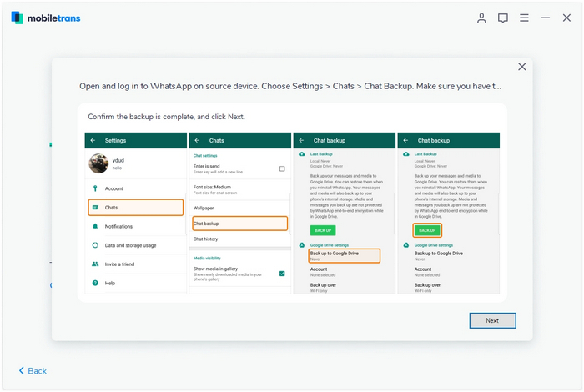This screenshot has width=584, height=392.
Task: Click the feedback message icon in title bar
Action: [503, 18]
